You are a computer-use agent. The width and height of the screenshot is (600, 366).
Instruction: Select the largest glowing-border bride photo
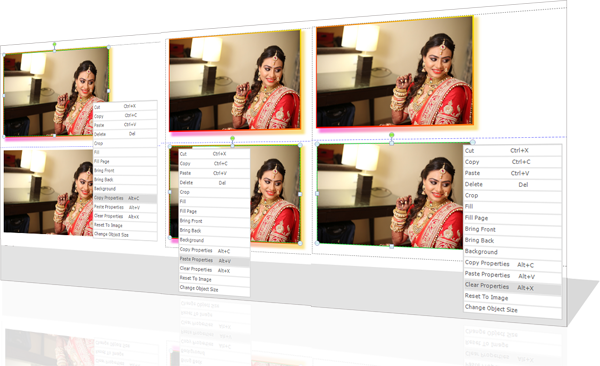pos(395,73)
